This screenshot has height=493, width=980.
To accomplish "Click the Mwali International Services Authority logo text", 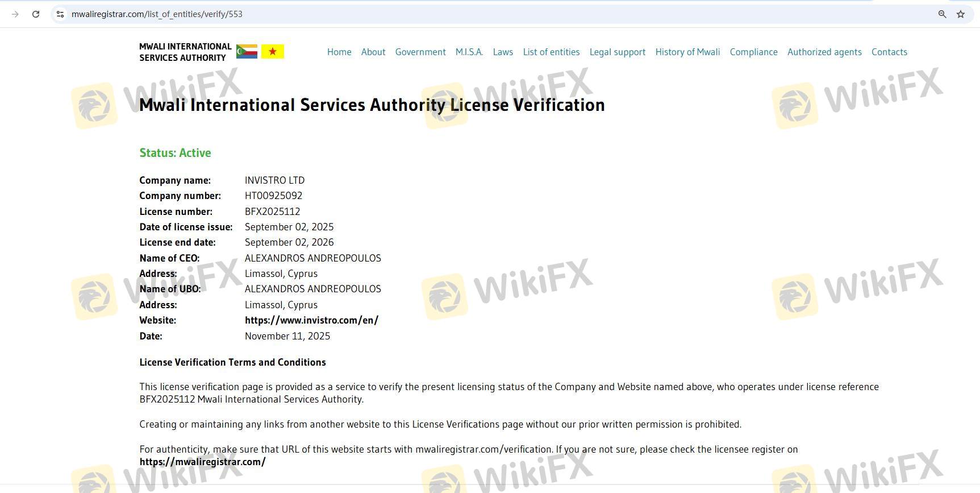I will coord(185,52).
